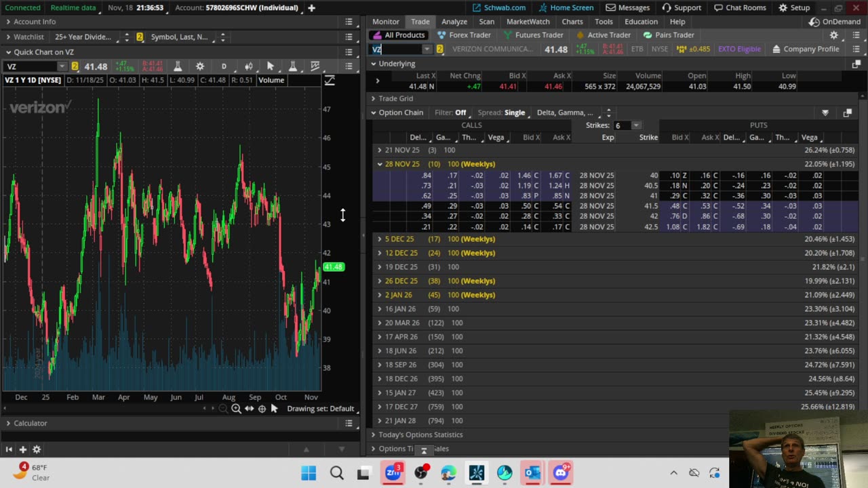Add a new gadget with plus icon at bottom left
The height and width of the screenshot is (488, 868).
(x=22, y=449)
